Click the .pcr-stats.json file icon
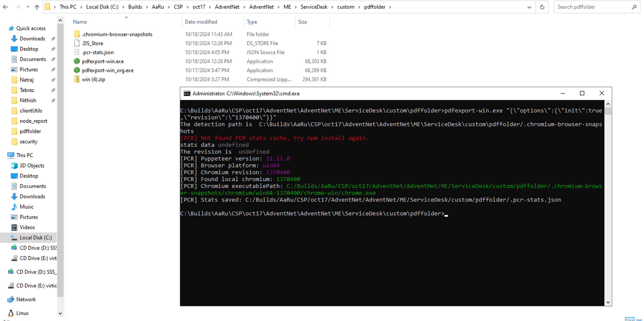This screenshot has height=321, width=644. click(77, 52)
